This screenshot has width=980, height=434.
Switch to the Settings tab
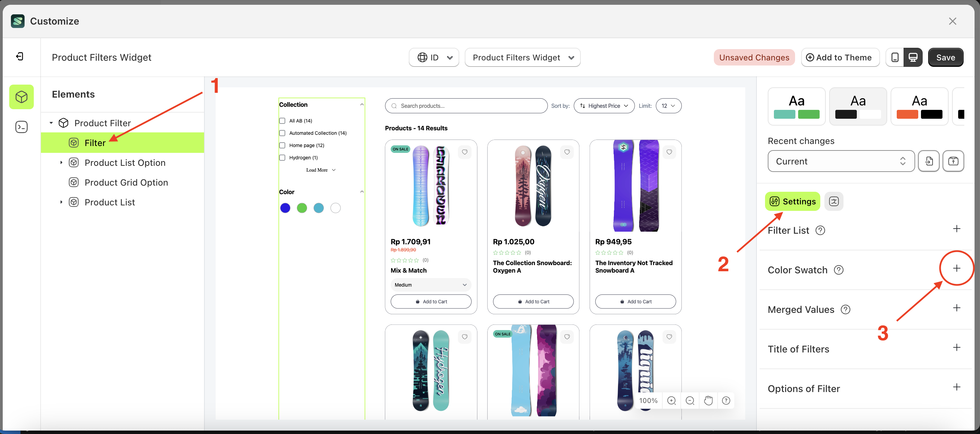(792, 201)
